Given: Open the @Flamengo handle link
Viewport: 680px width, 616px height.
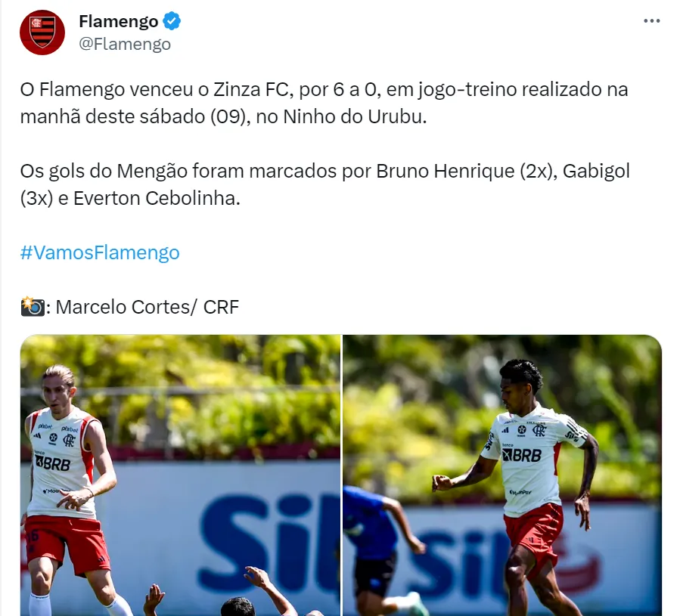Looking at the screenshot, I should click(x=125, y=45).
